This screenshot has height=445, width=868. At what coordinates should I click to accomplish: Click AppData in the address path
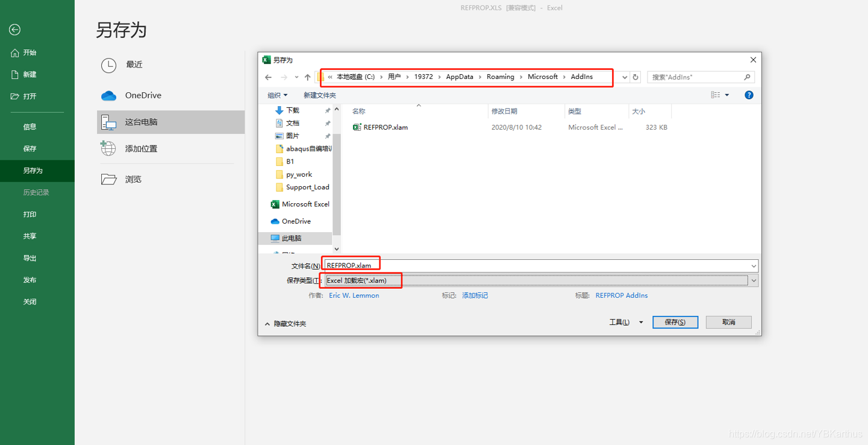point(460,77)
